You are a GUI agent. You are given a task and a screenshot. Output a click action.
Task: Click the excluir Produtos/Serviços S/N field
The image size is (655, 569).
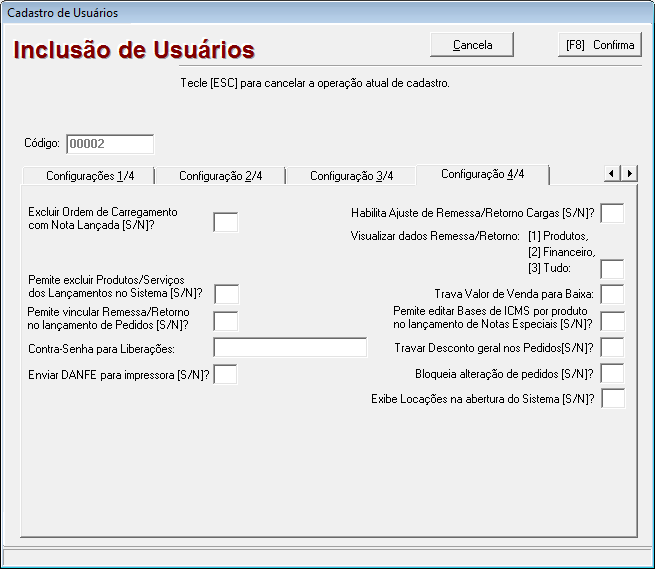click(227, 294)
